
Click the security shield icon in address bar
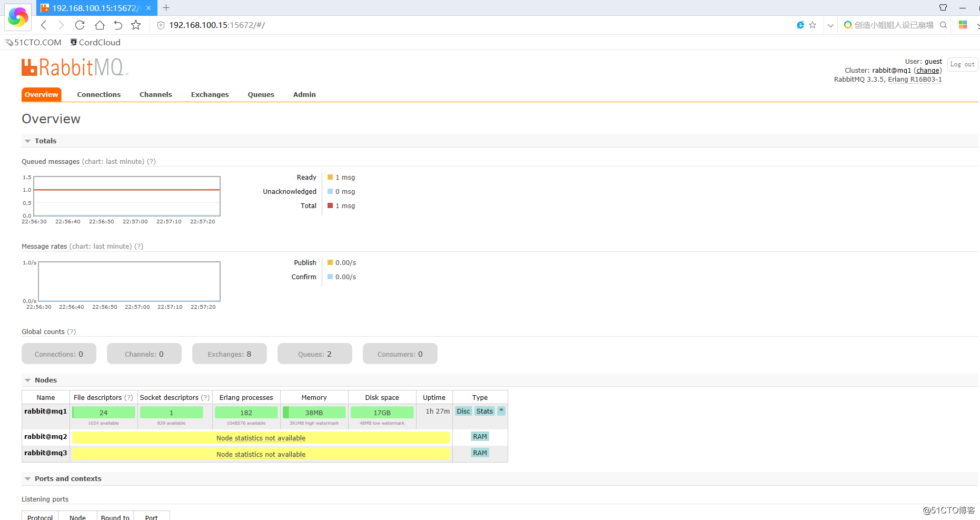click(x=161, y=25)
